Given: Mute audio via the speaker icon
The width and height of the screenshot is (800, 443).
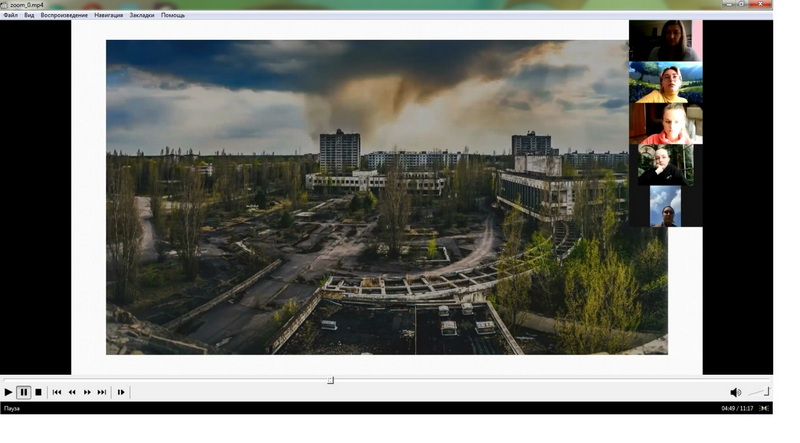Looking at the screenshot, I should pyautogui.click(x=735, y=392).
